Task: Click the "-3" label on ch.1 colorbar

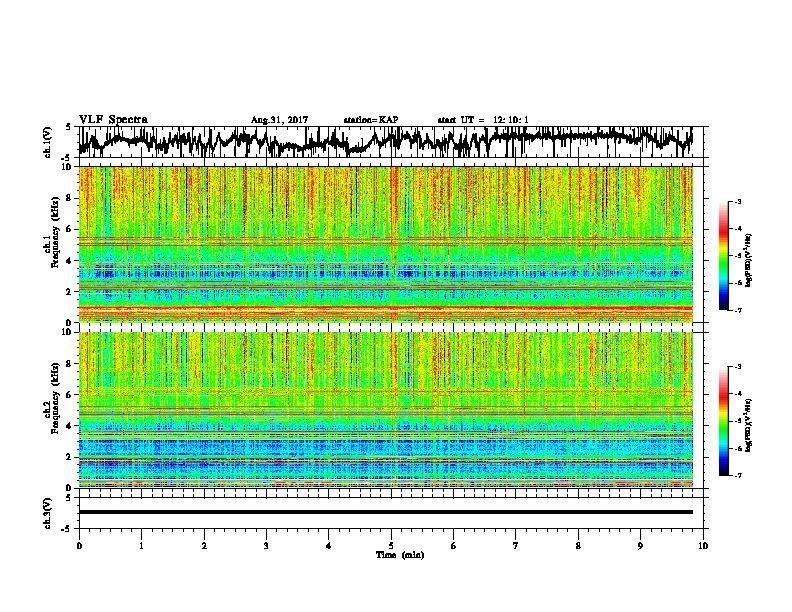Action: (737, 201)
